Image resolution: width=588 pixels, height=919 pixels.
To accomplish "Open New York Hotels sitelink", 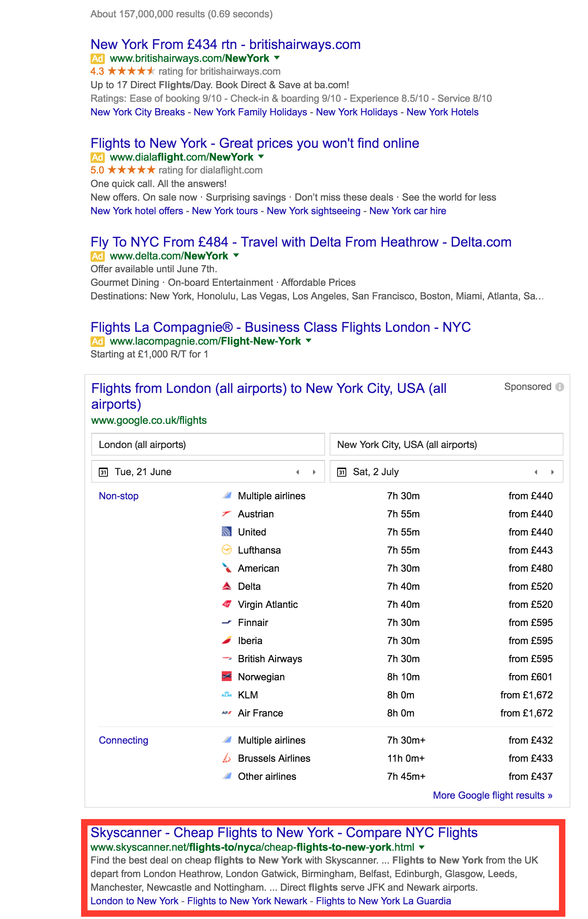I will click(x=442, y=112).
